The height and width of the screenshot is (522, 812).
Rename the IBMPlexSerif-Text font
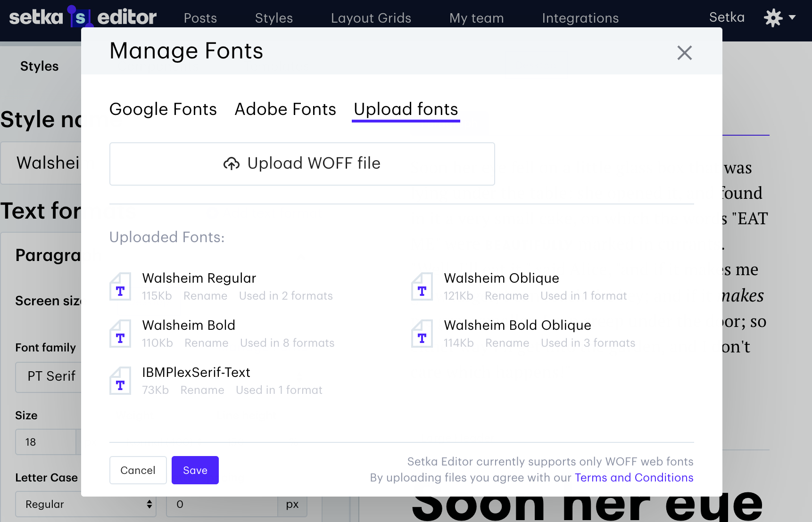202,390
